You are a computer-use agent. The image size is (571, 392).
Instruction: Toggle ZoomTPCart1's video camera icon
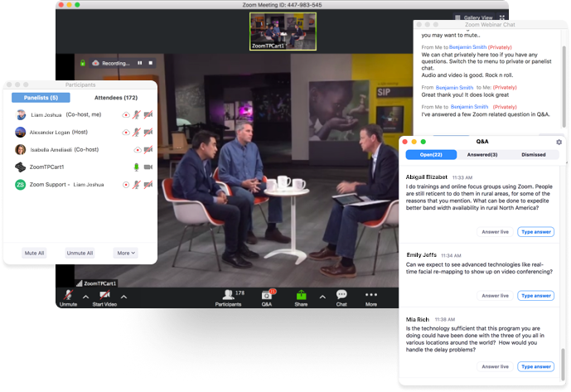coord(148,167)
